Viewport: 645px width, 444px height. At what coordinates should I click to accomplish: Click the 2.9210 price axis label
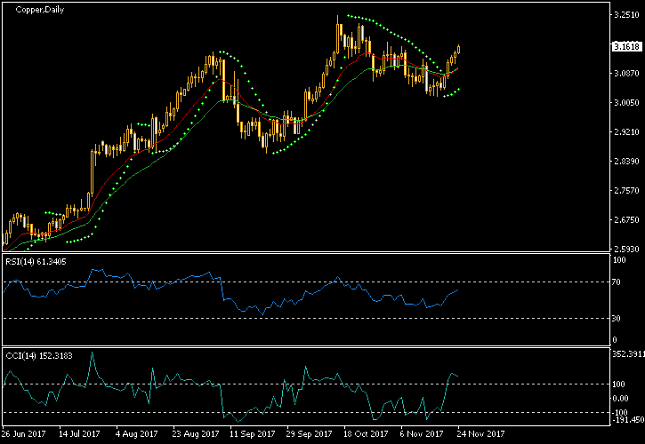[626, 132]
